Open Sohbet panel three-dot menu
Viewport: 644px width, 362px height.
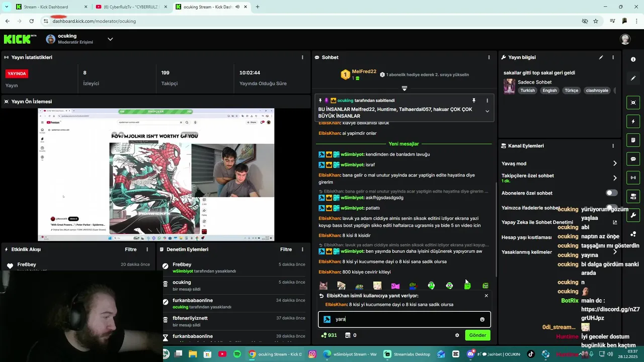click(x=489, y=57)
